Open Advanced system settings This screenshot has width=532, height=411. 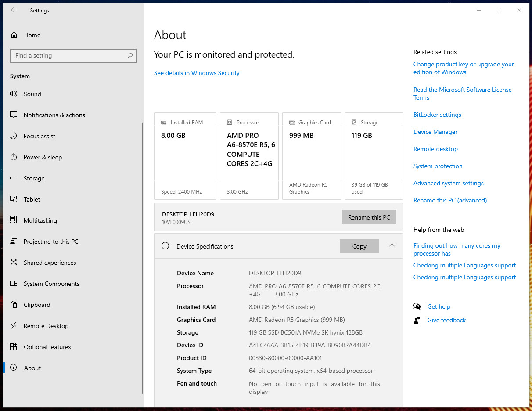[x=449, y=183]
